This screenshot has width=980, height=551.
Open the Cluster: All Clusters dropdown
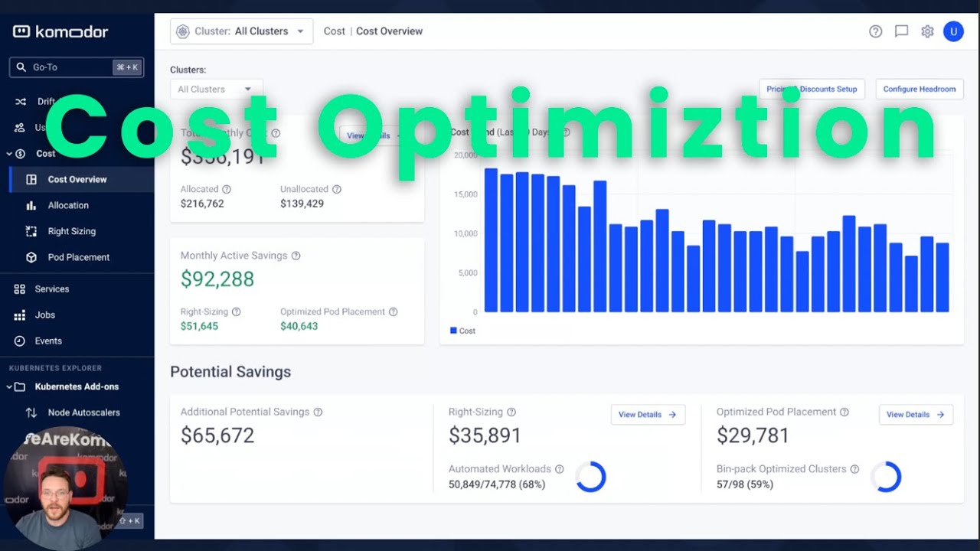[x=241, y=31]
